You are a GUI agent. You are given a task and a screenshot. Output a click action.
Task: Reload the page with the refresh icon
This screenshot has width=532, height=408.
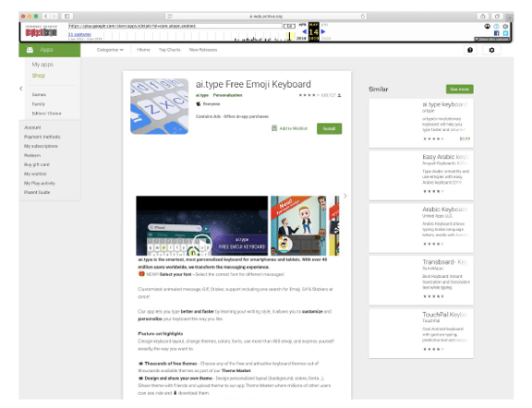[362, 16]
